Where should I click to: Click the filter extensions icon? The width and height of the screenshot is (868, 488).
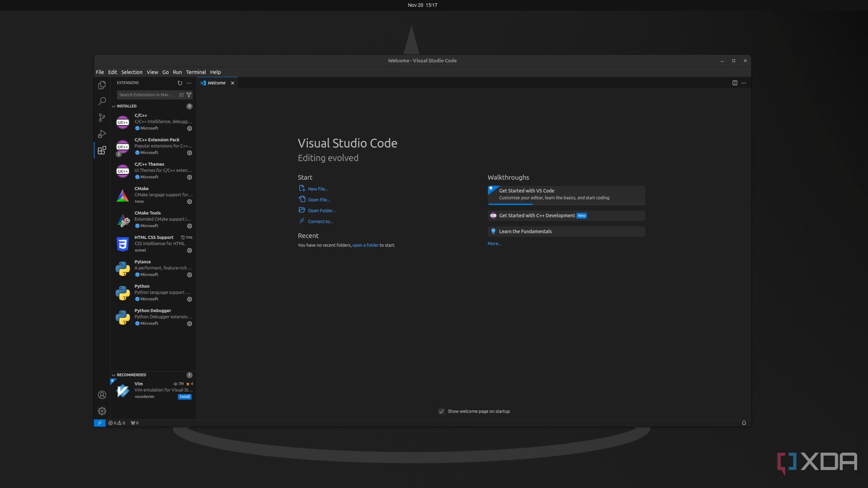[189, 95]
